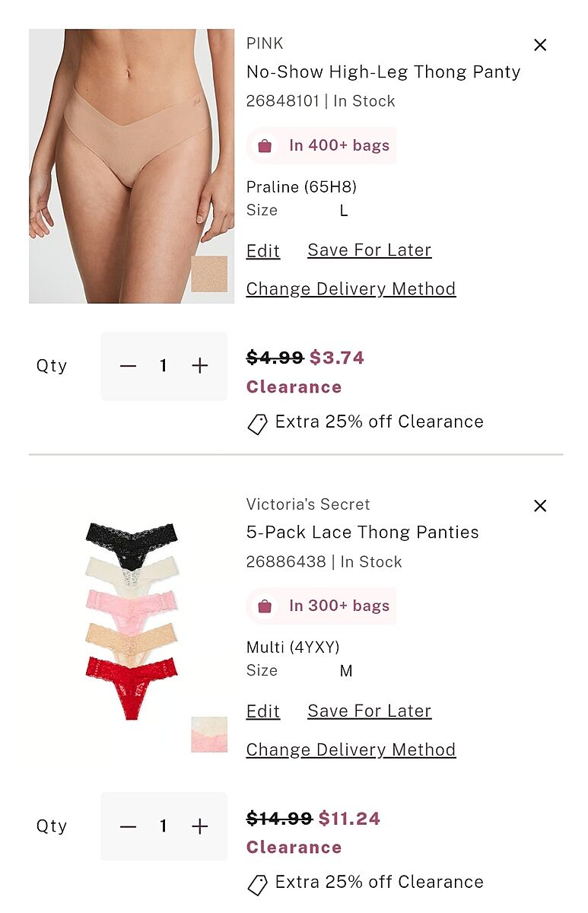Viewport: 588px width, 913px height.
Task: Change delivery method for 5-Pack Lace Thong
Action: [x=351, y=749]
